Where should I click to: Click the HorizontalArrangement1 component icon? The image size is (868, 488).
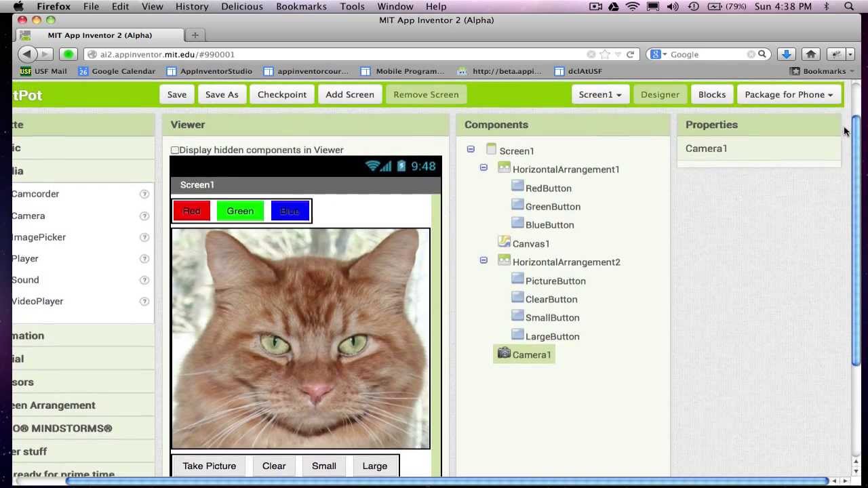tap(504, 167)
